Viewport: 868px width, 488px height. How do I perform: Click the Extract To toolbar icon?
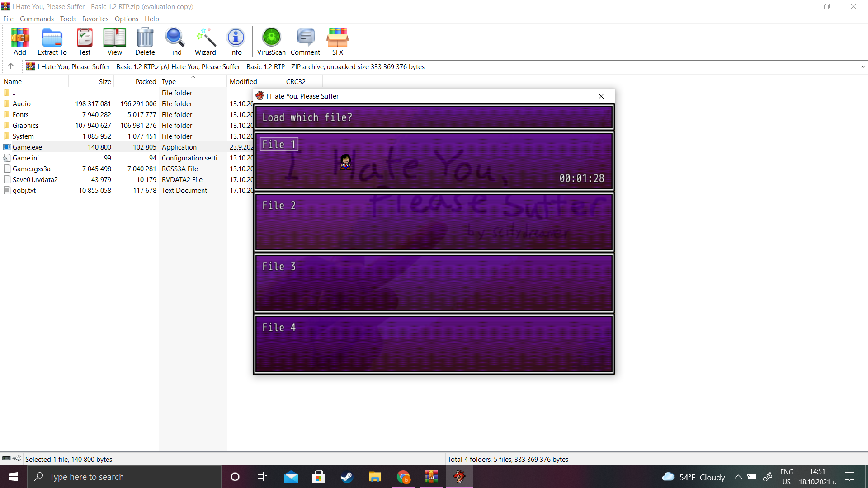pyautogui.click(x=52, y=42)
